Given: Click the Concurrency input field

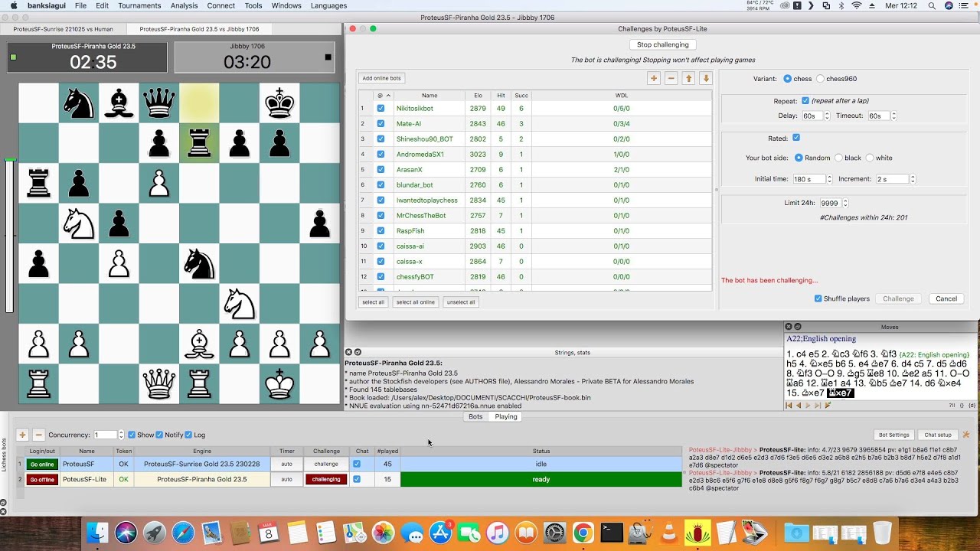Looking at the screenshot, I should [105, 435].
